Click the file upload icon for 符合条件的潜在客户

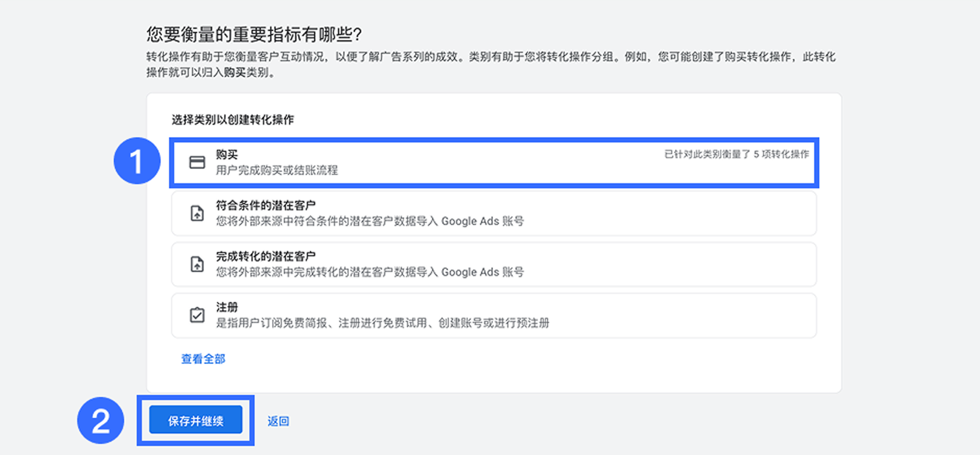tap(197, 214)
